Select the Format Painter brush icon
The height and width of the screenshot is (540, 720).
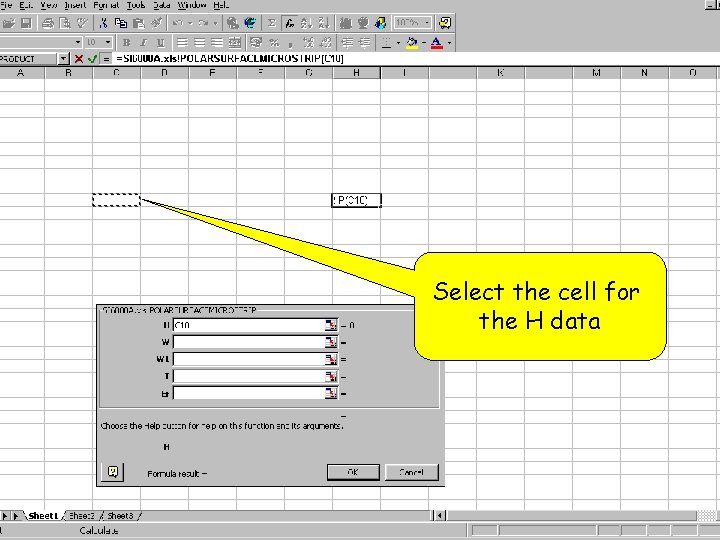[x=156, y=23]
